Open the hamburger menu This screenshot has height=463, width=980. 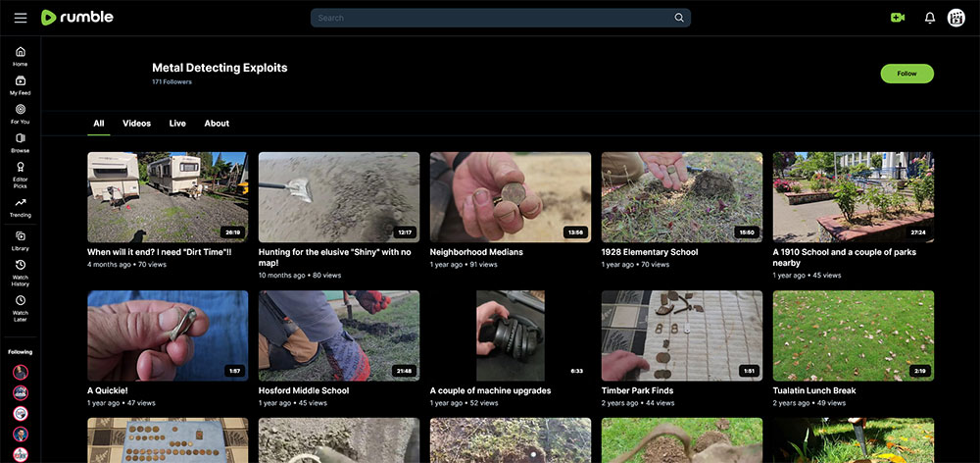pos(21,18)
